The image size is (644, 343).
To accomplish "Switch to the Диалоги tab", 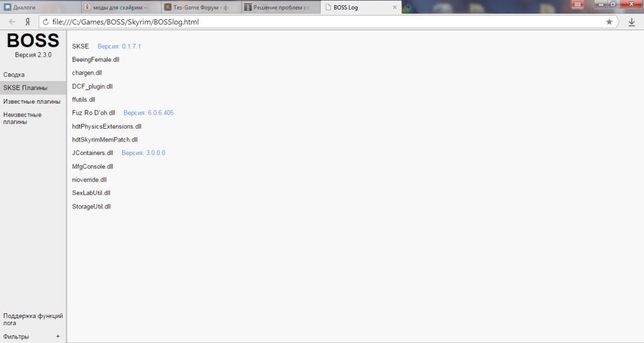I will (40, 7).
